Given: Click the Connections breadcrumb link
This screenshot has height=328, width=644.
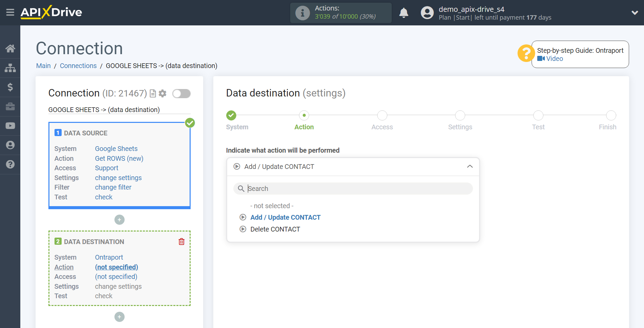Looking at the screenshot, I should pyautogui.click(x=78, y=66).
